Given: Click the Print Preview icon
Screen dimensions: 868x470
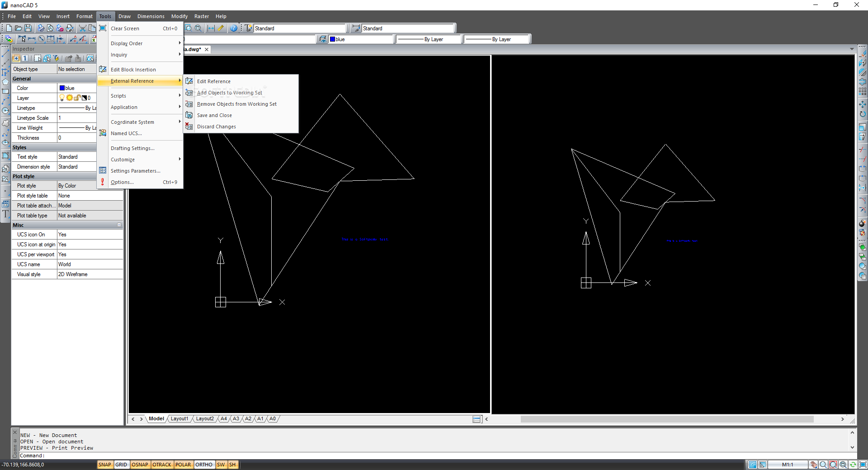Looking at the screenshot, I should tap(50, 28).
